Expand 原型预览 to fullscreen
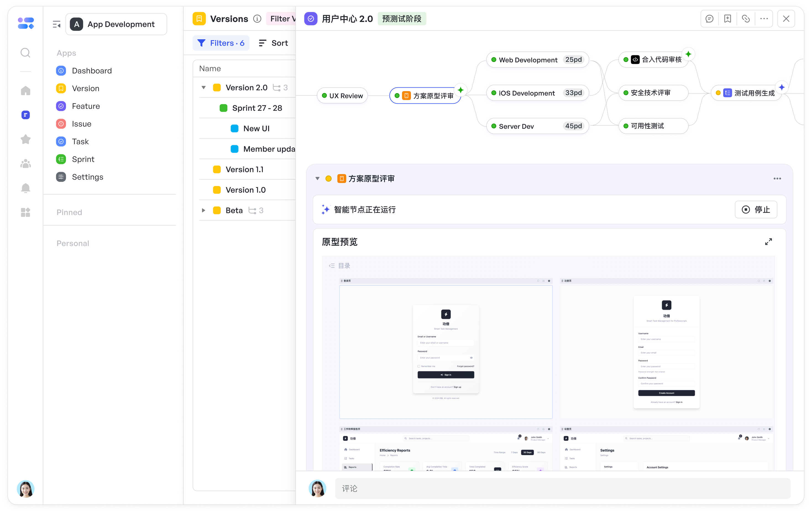 pos(769,242)
